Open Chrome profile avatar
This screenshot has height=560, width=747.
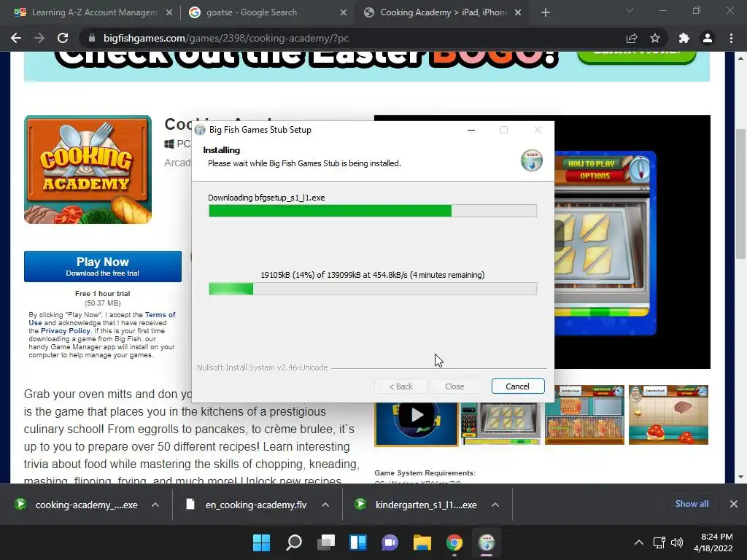(x=708, y=38)
